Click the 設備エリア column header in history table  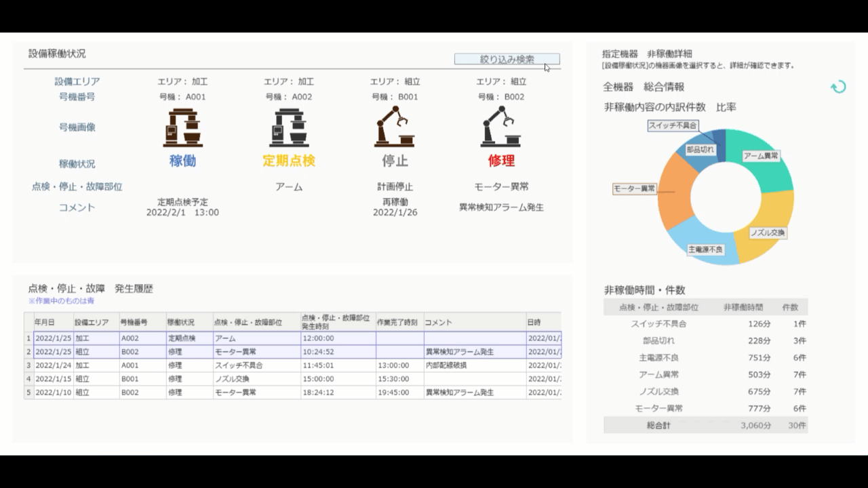pyautogui.click(x=96, y=322)
